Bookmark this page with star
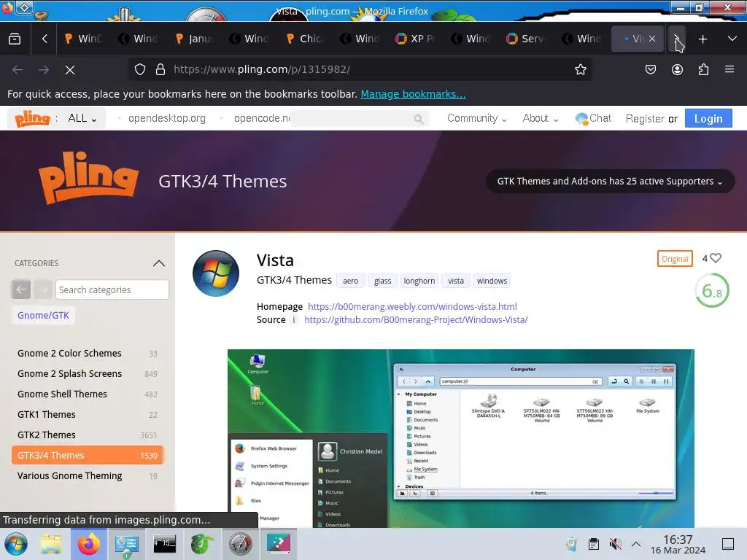 coord(580,69)
